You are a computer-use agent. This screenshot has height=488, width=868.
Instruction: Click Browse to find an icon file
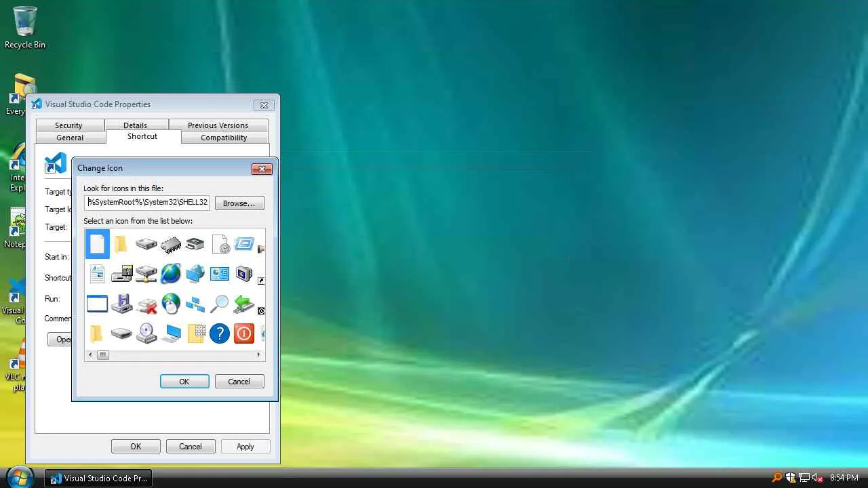click(239, 203)
